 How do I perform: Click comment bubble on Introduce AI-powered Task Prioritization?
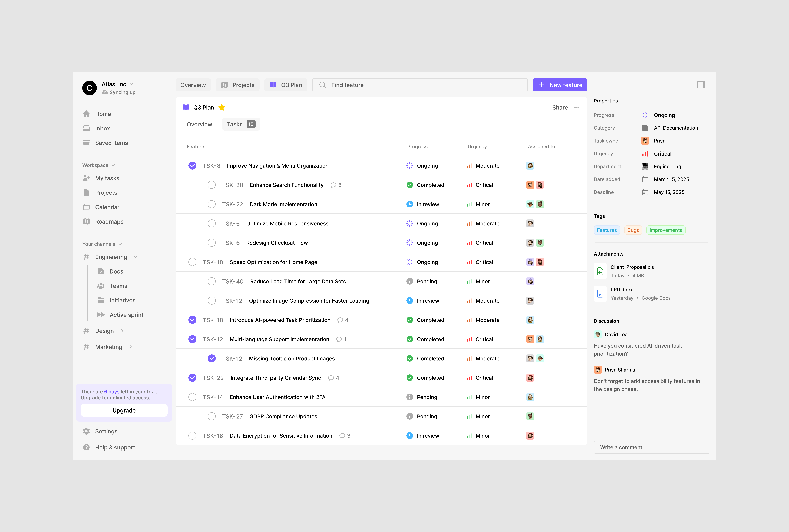[340, 320]
